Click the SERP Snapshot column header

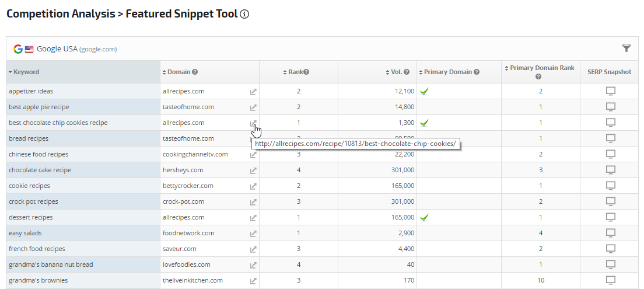pos(609,72)
